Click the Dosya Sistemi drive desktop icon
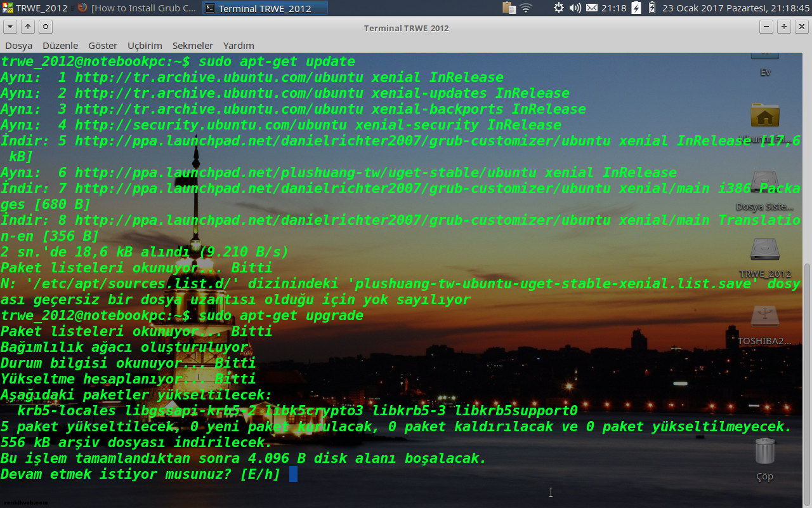812x508 pixels. point(765,182)
